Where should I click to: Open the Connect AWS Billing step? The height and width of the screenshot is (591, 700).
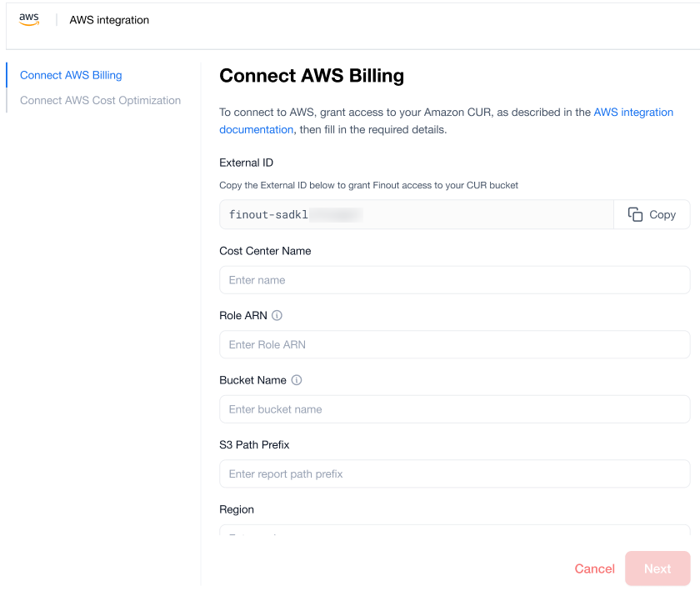click(x=71, y=75)
